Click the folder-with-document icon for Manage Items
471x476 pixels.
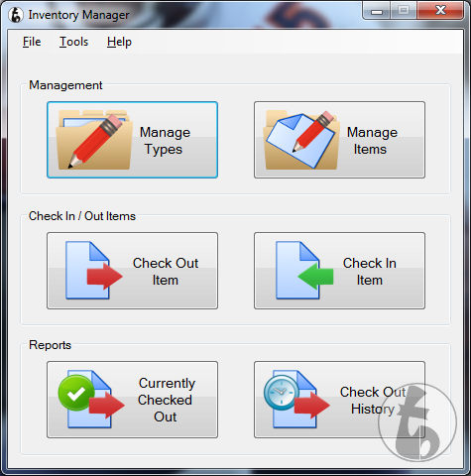[x=301, y=140]
